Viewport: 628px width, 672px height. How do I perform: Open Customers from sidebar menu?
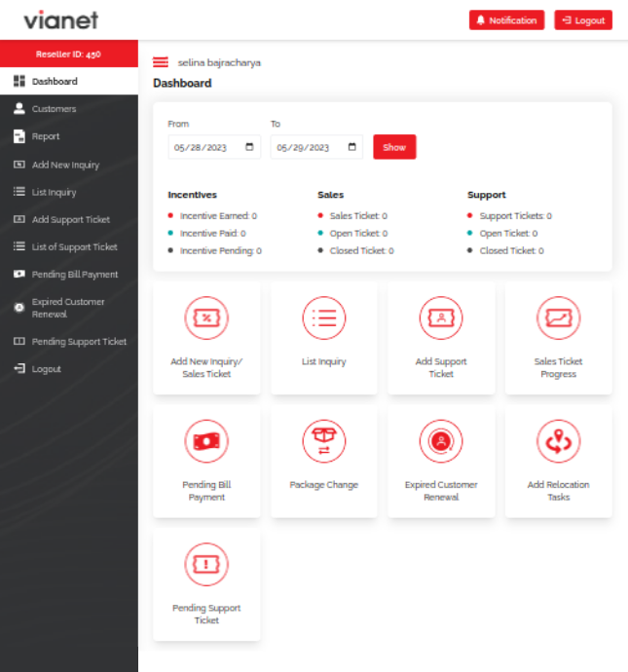pyautogui.click(x=69, y=108)
